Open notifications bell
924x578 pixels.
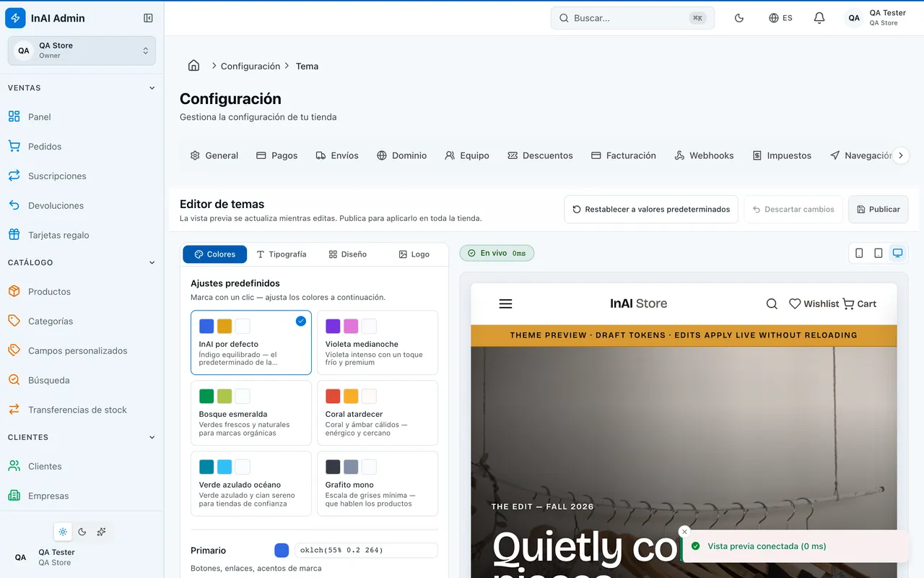(819, 18)
